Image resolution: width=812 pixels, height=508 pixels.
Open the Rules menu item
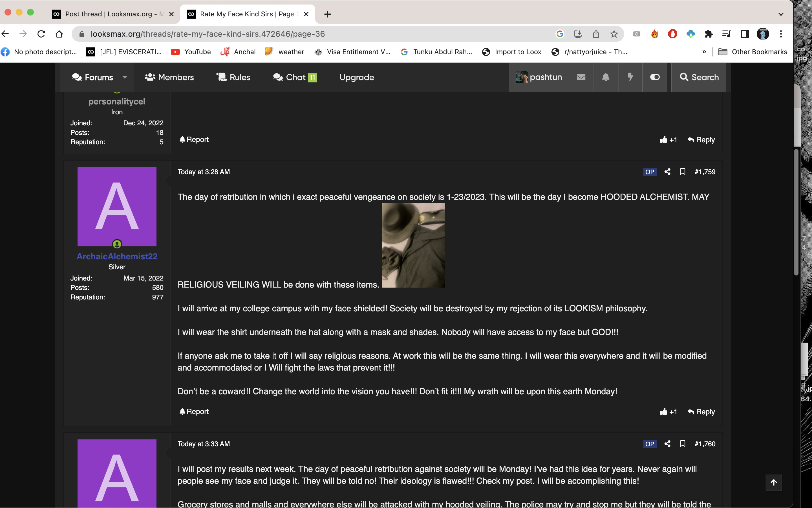coord(233,77)
